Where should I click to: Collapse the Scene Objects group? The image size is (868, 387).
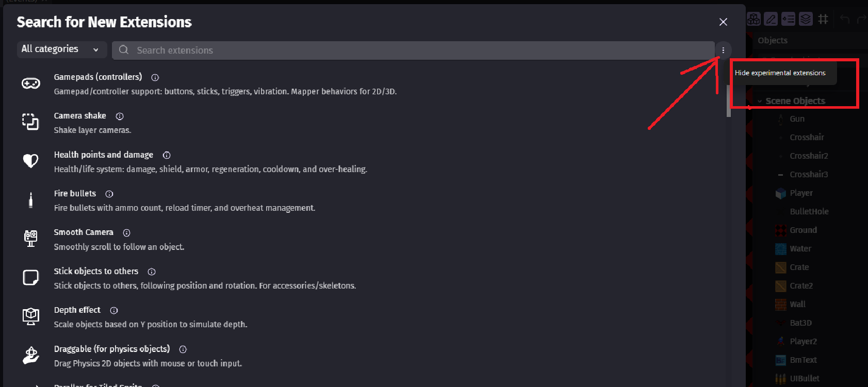pyautogui.click(x=760, y=101)
